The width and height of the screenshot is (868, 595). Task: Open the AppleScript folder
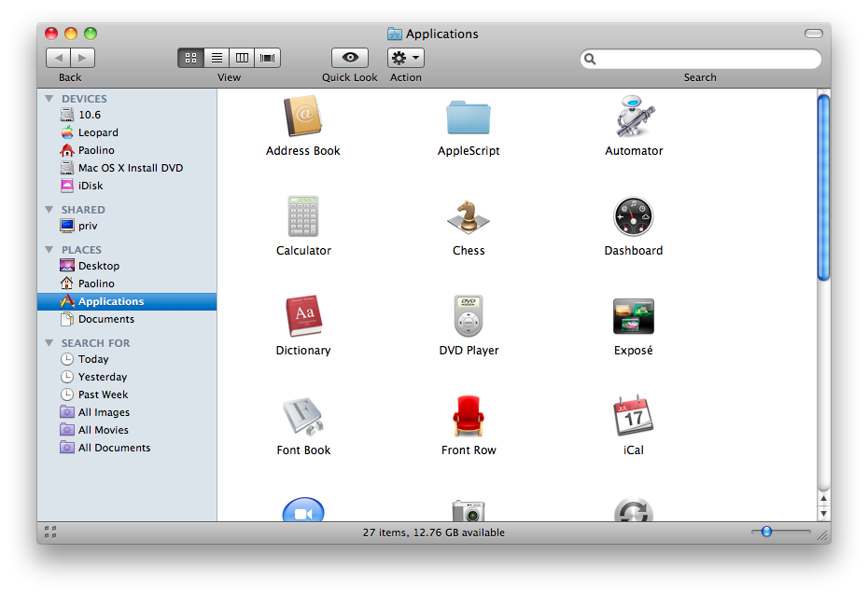coord(469,118)
